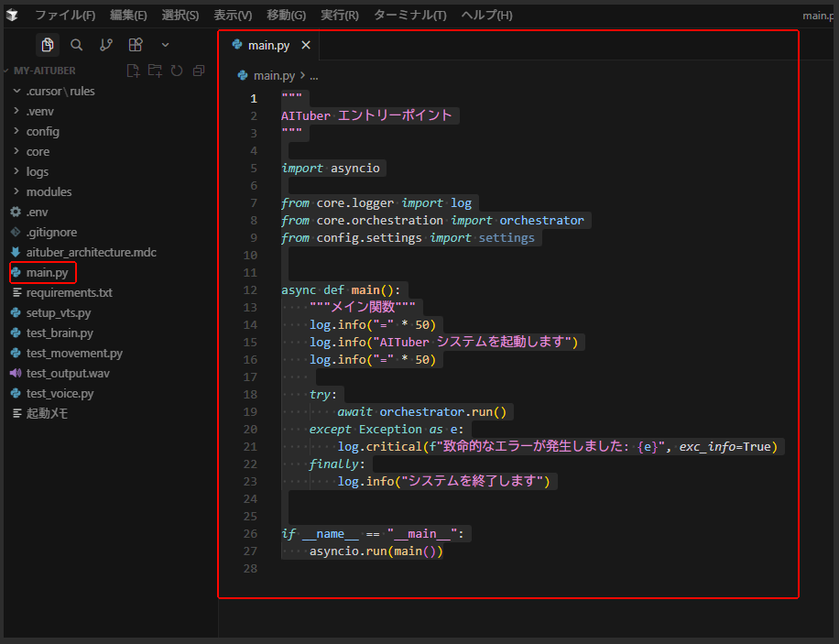Open the Search view icon
839x644 pixels.
(x=77, y=44)
